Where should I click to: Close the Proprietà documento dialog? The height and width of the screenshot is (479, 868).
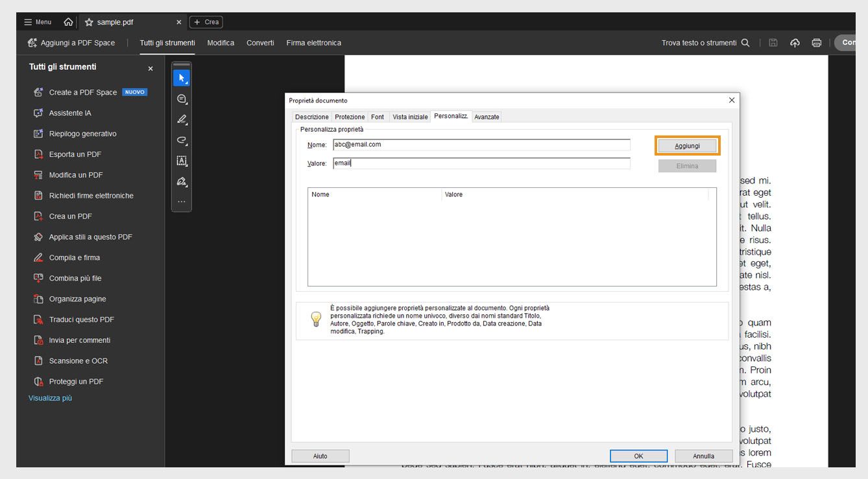point(732,100)
